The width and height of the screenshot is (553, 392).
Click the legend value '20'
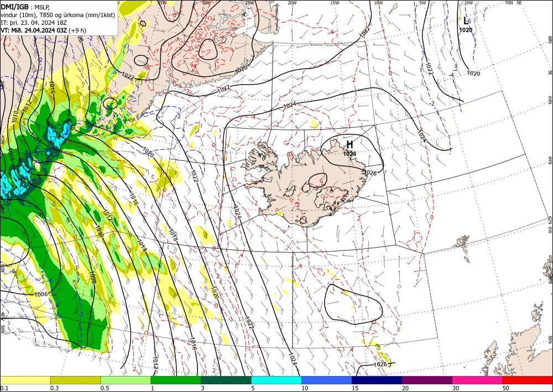pos(405,388)
